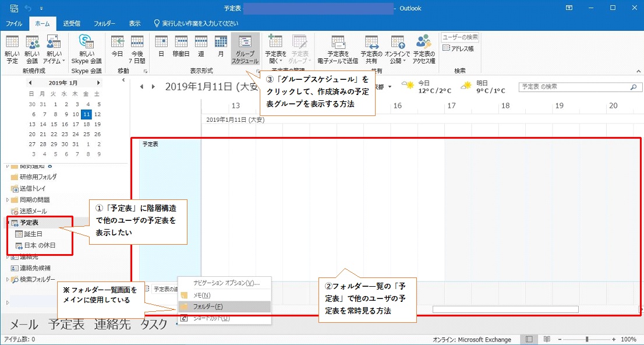Open the ホーム ribbon tab
The height and width of the screenshot is (345, 644).
[x=43, y=23]
